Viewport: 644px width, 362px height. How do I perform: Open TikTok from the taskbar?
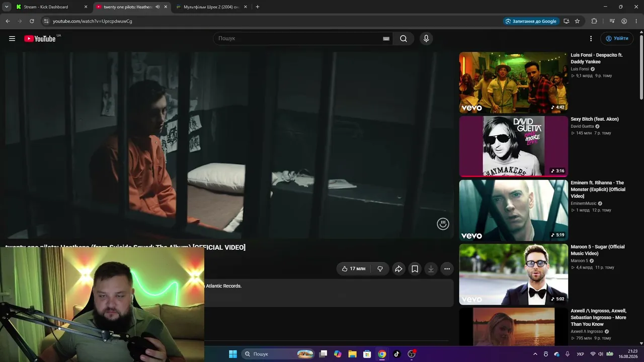point(396,354)
